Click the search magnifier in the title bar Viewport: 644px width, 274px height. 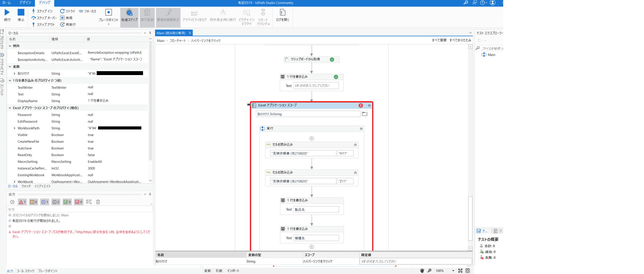tap(466, 3)
